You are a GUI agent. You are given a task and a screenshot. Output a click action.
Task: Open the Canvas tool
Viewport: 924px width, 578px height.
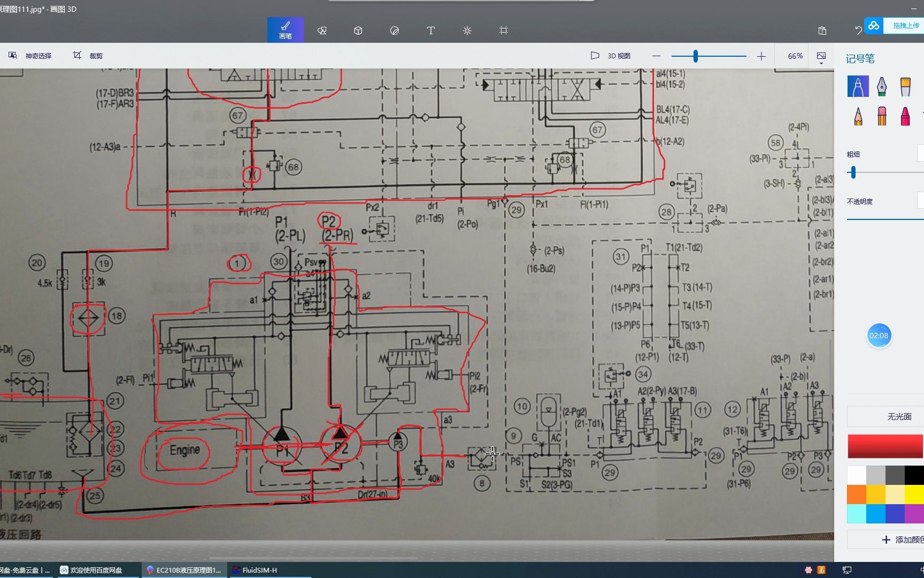[x=504, y=31]
